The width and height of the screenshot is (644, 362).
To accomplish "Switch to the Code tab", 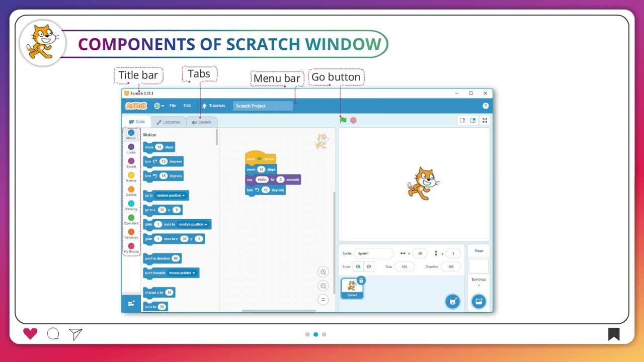I will coord(136,122).
